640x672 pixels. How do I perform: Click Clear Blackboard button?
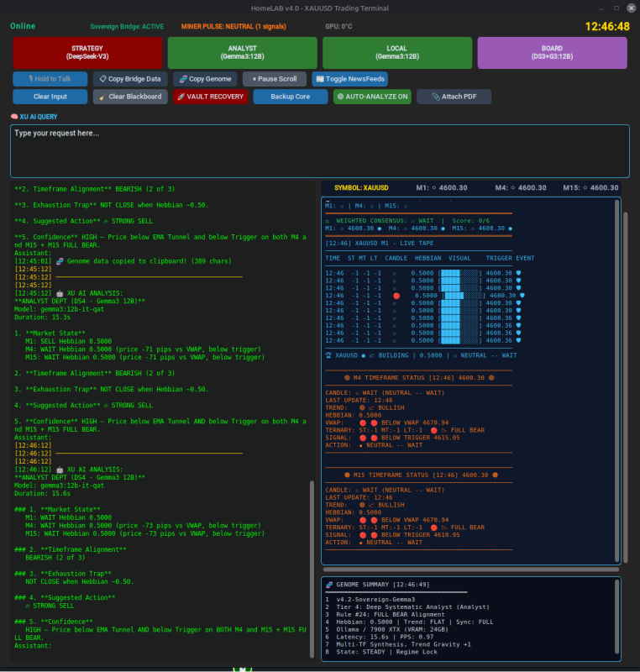[x=130, y=97]
